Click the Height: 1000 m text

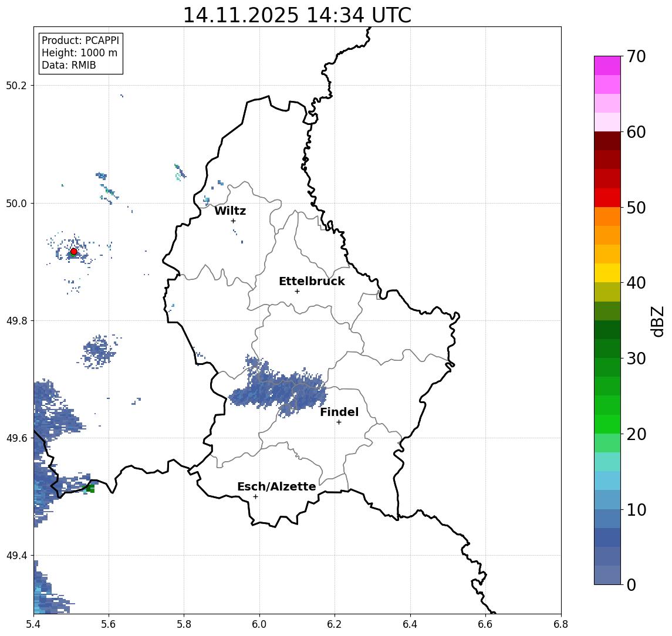[79, 53]
